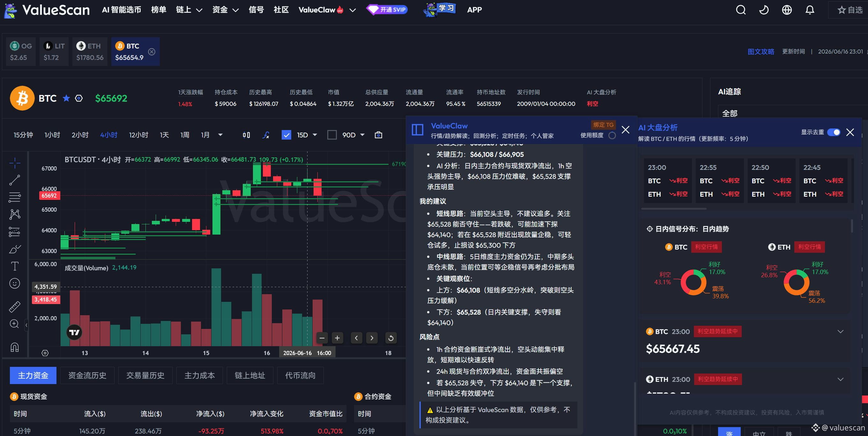Favorite BTC with the blue star
The image size is (868, 436).
[x=66, y=98]
